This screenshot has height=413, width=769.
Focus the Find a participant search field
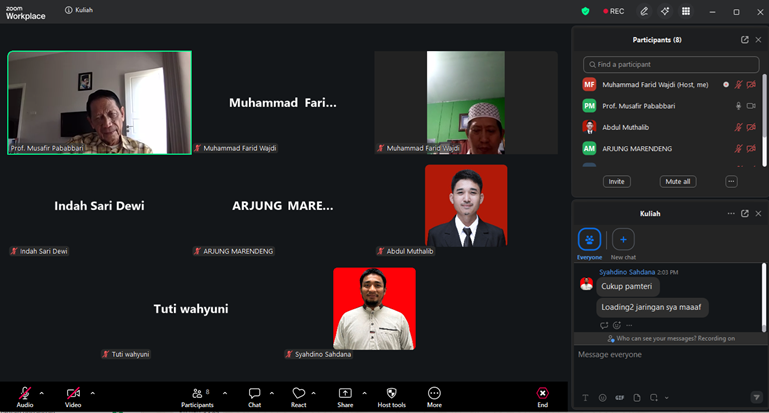tap(671, 64)
